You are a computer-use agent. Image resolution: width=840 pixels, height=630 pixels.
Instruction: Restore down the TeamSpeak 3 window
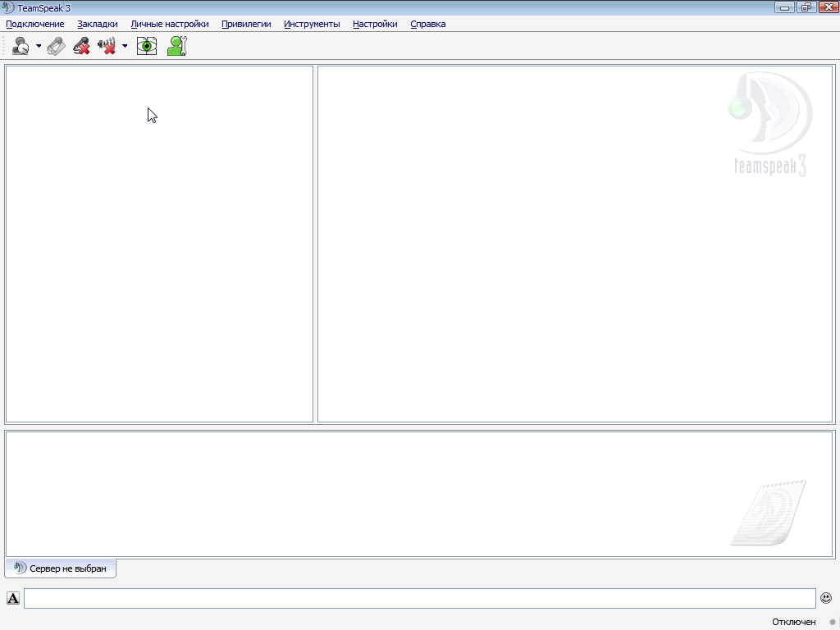click(806, 7)
